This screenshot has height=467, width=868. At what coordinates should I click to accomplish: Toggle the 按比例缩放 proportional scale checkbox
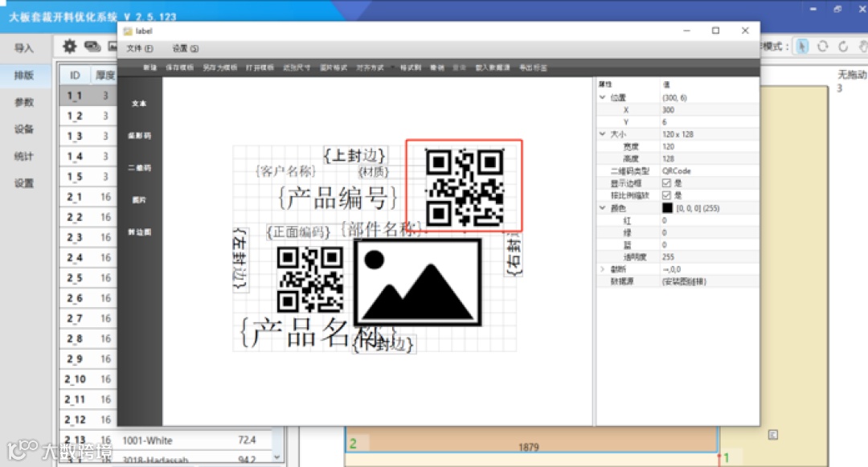click(666, 195)
